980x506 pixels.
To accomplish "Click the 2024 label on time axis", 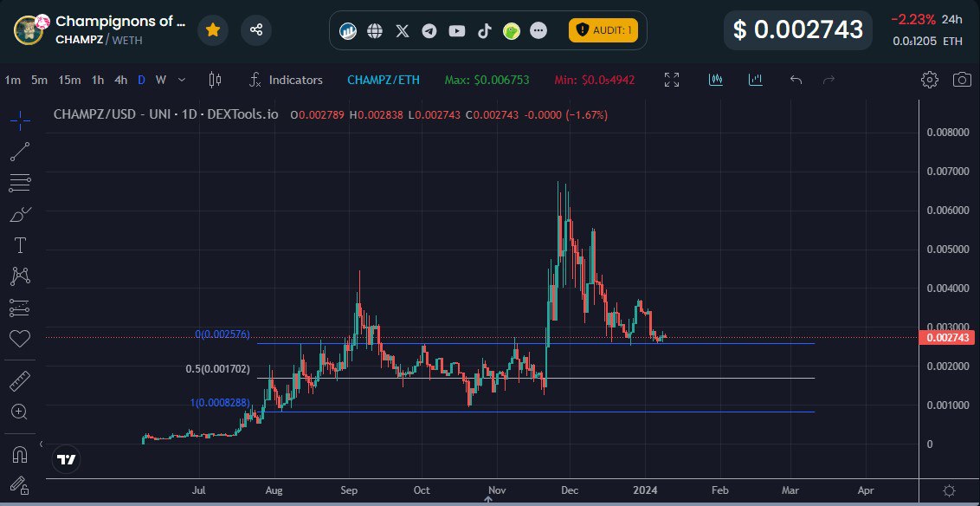I will [x=644, y=490].
